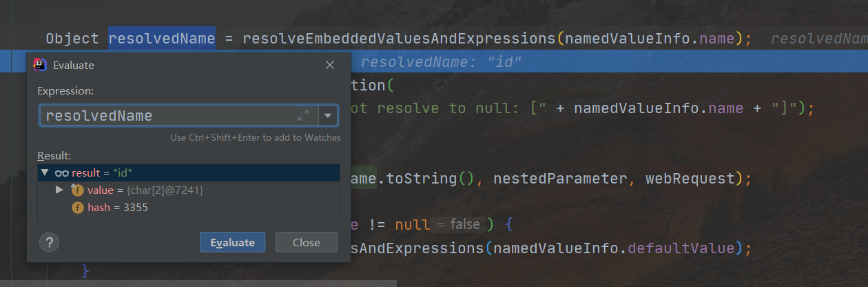Click the IntelliJ logo in Evaluate dialog title
This screenshot has height=287, width=868.
click(x=40, y=66)
